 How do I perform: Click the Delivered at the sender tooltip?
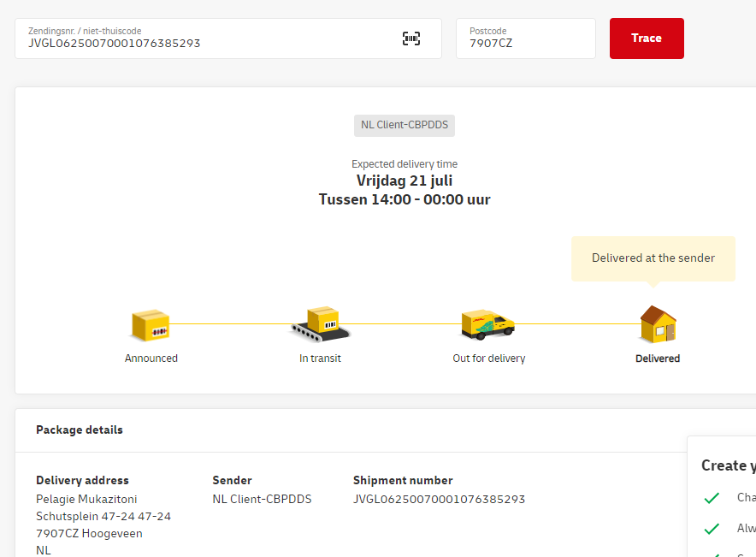[x=653, y=258]
